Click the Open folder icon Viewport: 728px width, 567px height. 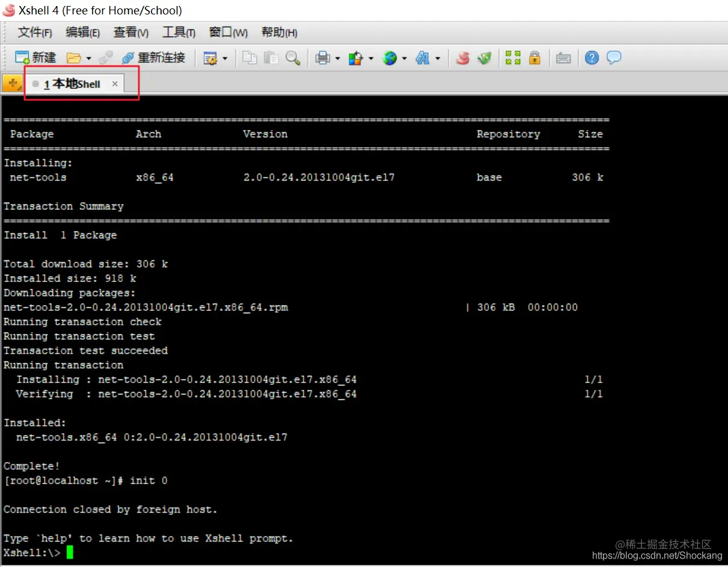coord(73,58)
